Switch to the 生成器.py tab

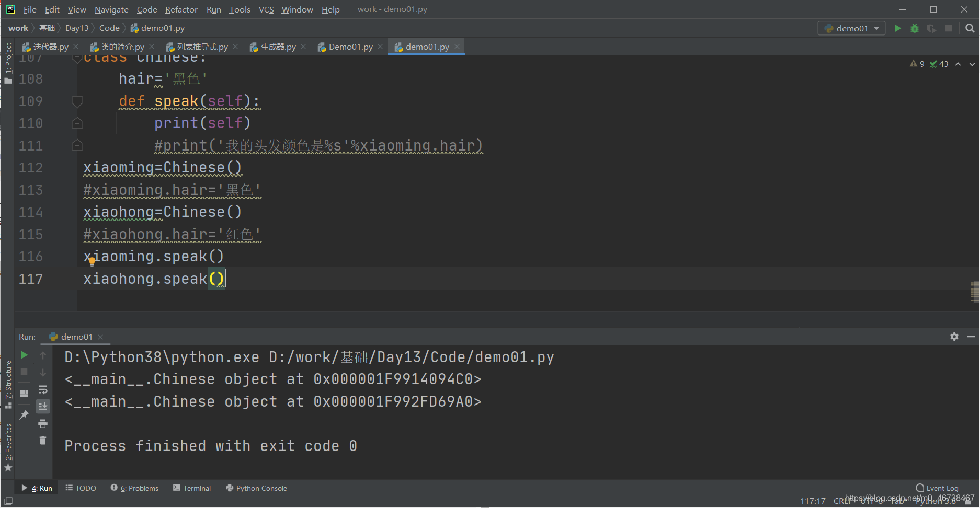[278, 47]
